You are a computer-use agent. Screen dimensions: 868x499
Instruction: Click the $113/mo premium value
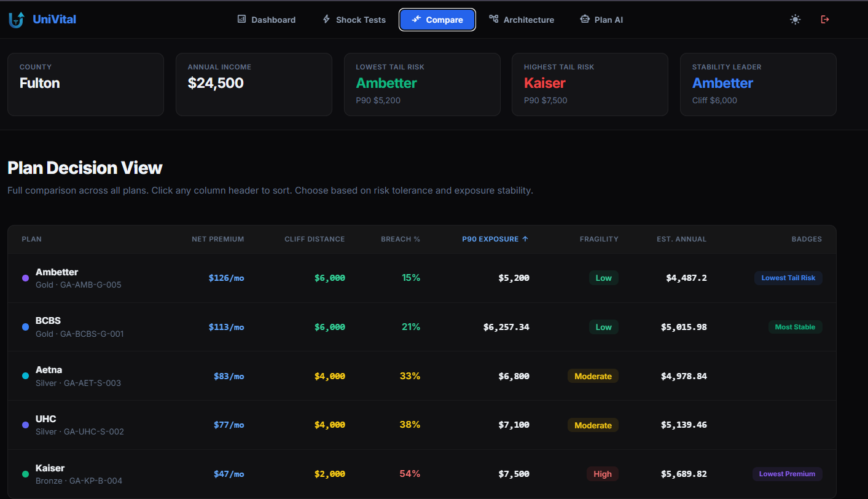pyautogui.click(x=226, y=327)
